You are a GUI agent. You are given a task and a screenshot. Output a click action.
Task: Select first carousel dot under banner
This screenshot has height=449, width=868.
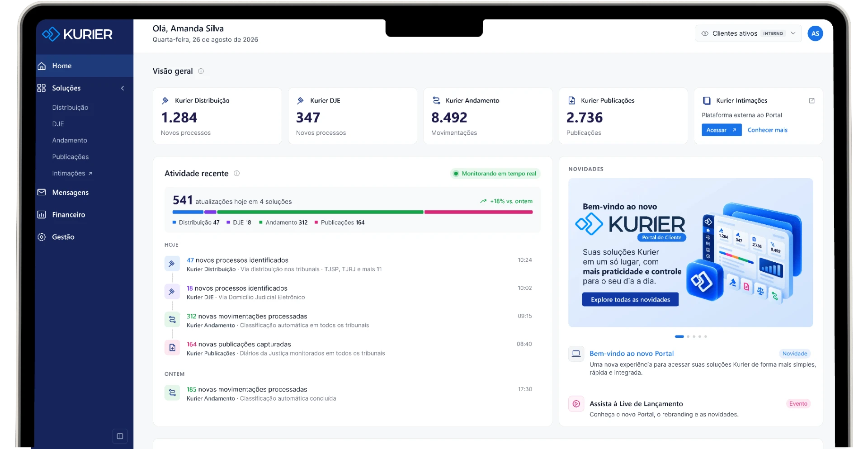tap(679, 336)
